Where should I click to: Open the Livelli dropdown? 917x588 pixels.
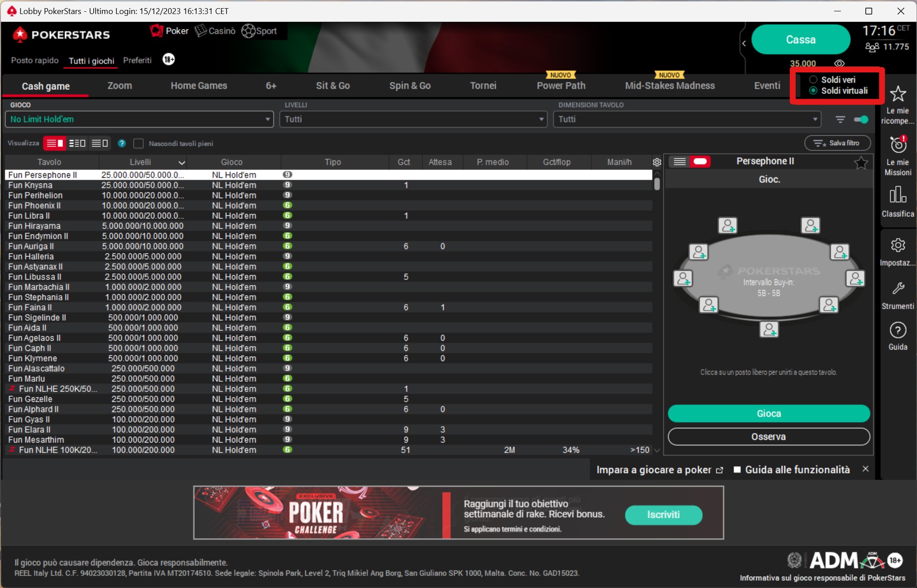click(x=413, y=119)
